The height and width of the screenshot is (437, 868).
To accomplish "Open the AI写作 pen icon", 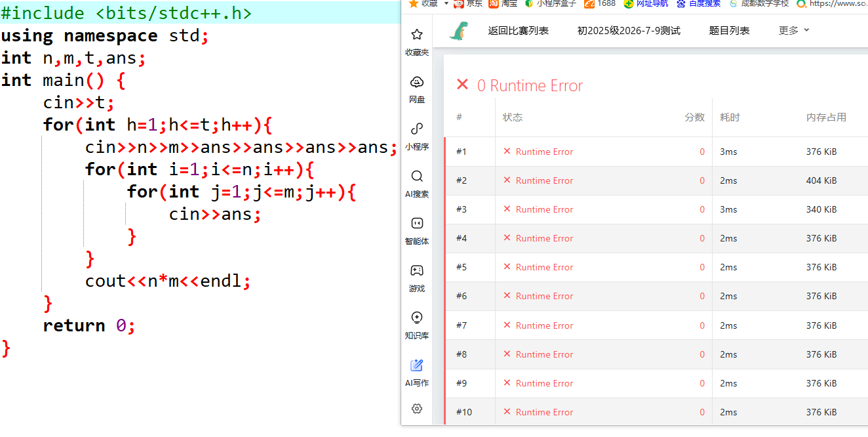I will (417, 365).
